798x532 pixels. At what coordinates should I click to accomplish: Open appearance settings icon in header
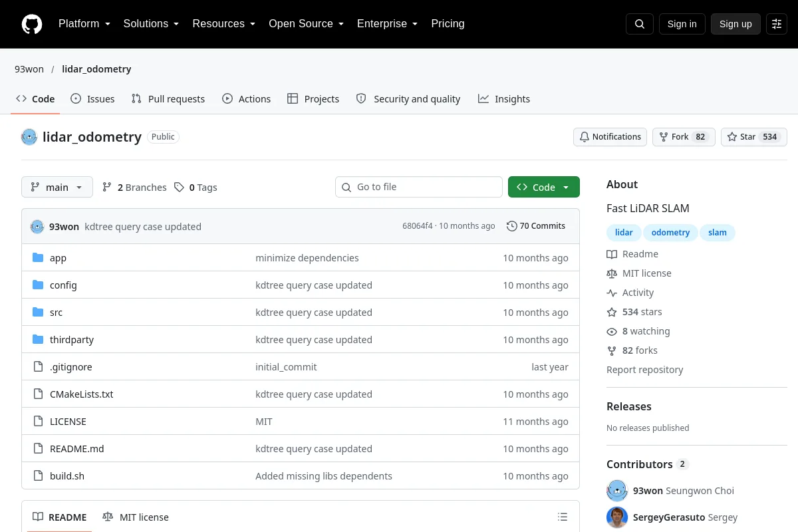coord(777,24)
